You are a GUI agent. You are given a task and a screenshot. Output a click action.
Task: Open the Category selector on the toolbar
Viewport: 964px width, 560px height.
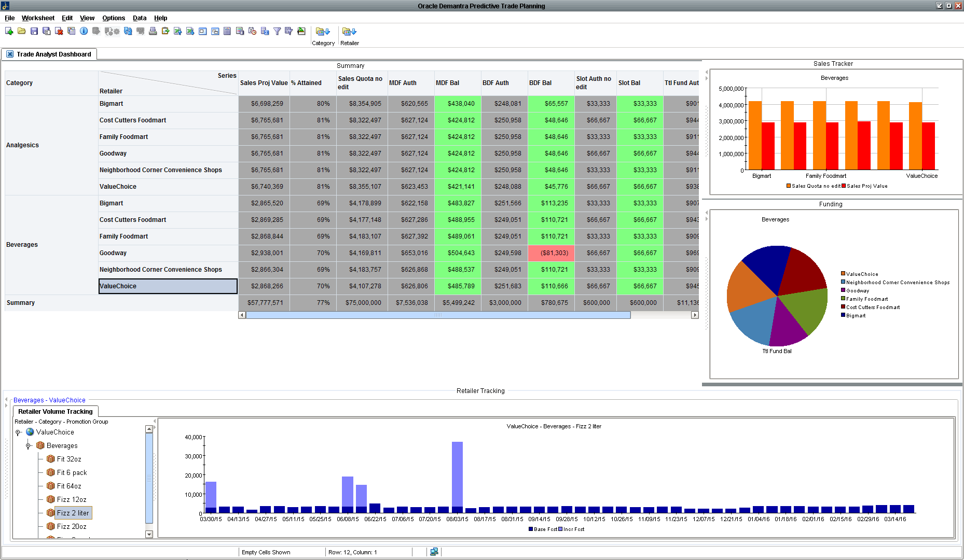323,34
